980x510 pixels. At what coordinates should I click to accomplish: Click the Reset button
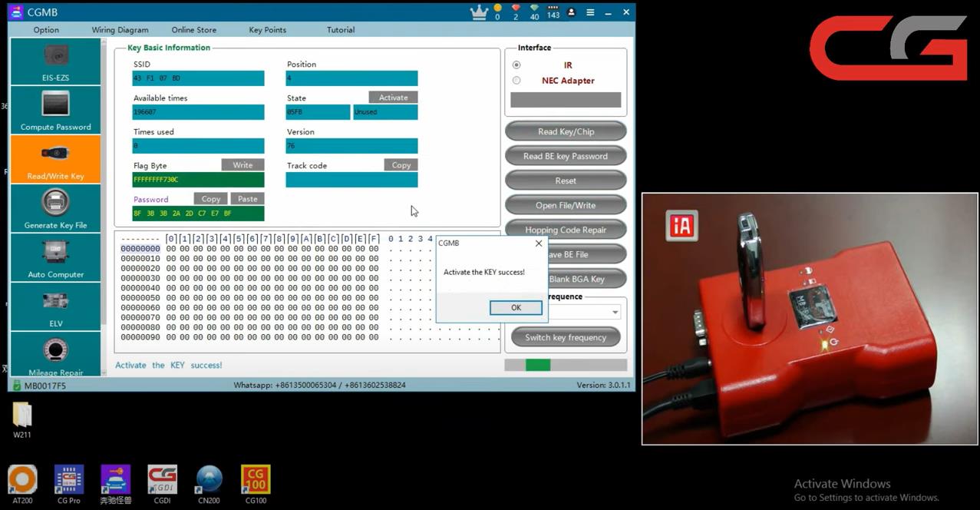coord(566,180)
